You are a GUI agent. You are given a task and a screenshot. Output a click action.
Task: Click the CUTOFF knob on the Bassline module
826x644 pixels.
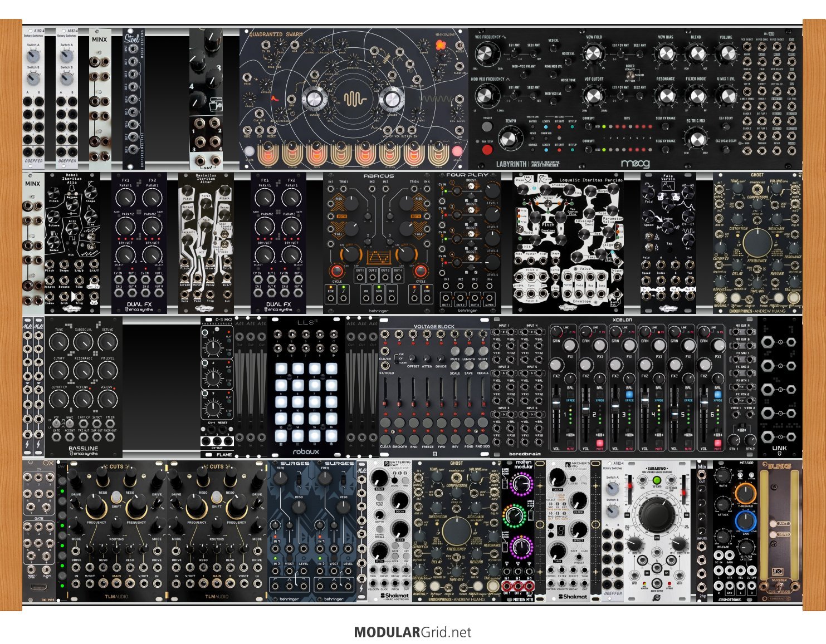click(59, 371)
